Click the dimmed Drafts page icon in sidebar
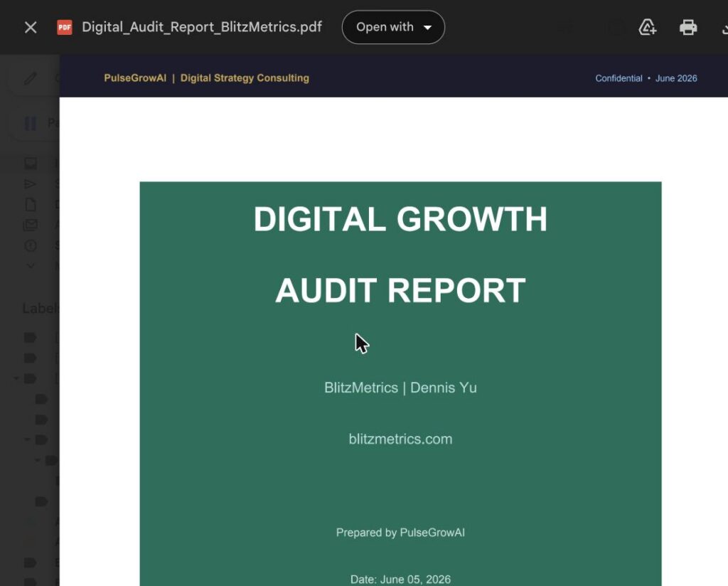This screenshot has height=586, width=728. coord(31,204)
